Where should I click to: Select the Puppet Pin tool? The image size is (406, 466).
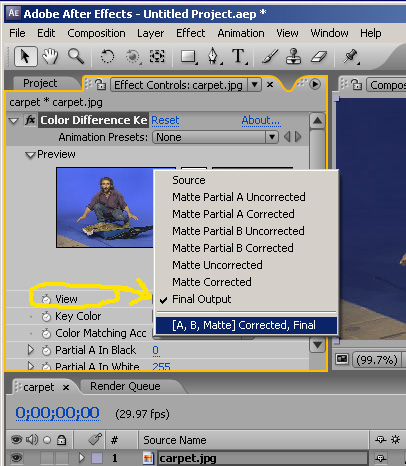pyautogui.click(x=351, y=56)
